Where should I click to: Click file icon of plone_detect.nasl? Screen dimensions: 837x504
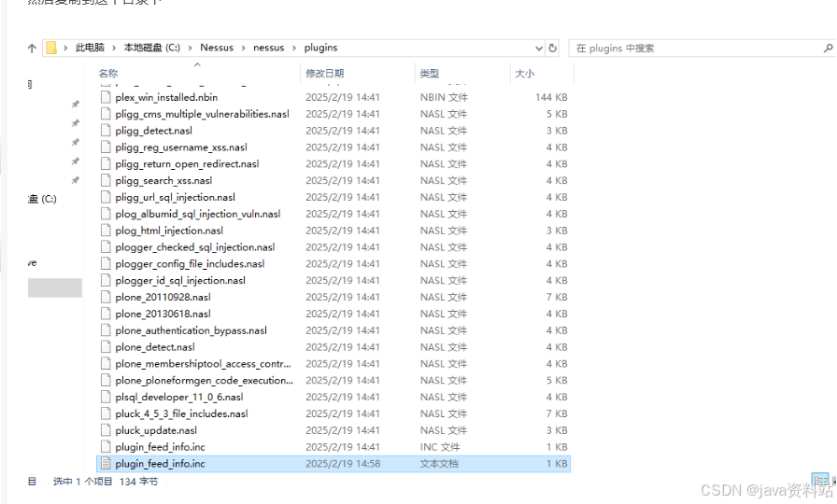(106, 347)
